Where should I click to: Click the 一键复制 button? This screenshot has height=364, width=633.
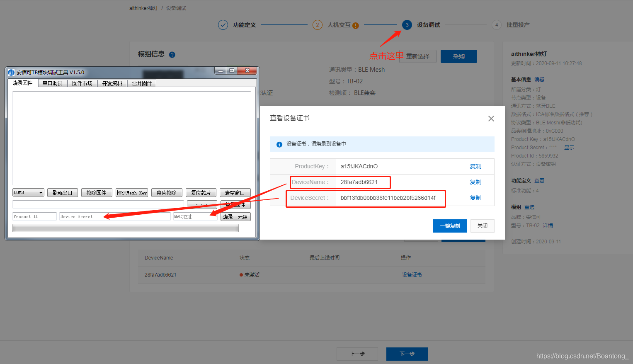coord(450,226)
